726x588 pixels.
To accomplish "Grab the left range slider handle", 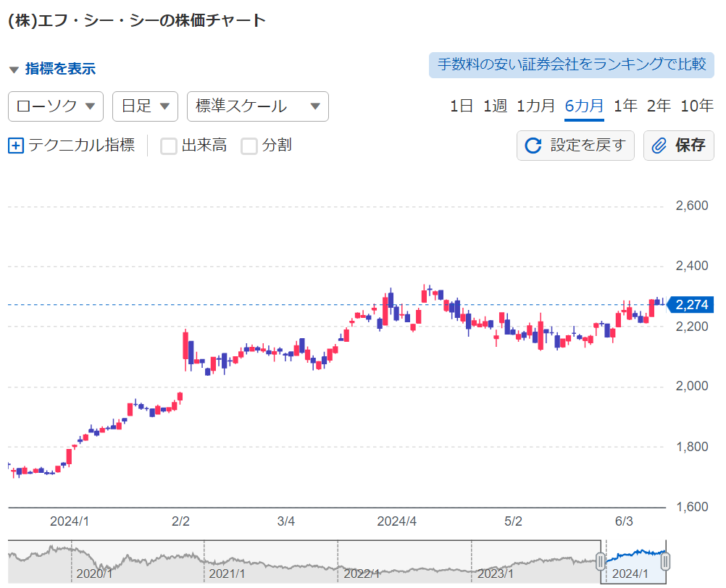I will click(601, 562).
